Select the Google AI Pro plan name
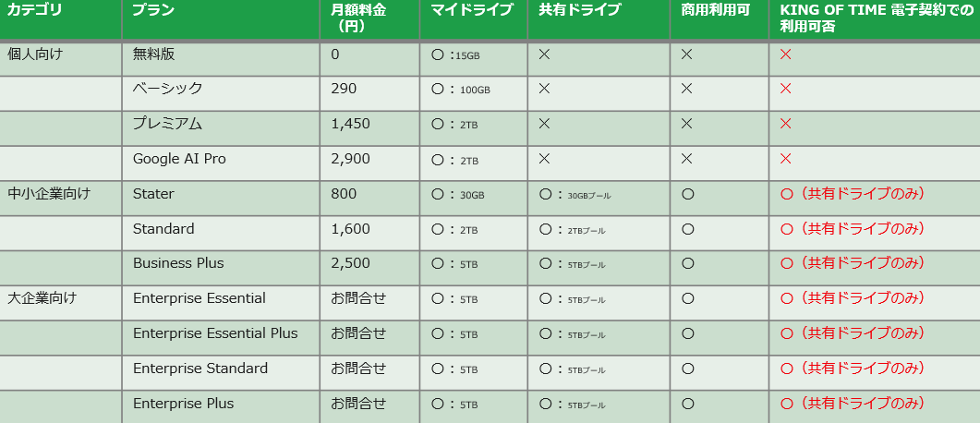Screen dimensions: 980x423 pyautogui.click(x=179, y=160)
